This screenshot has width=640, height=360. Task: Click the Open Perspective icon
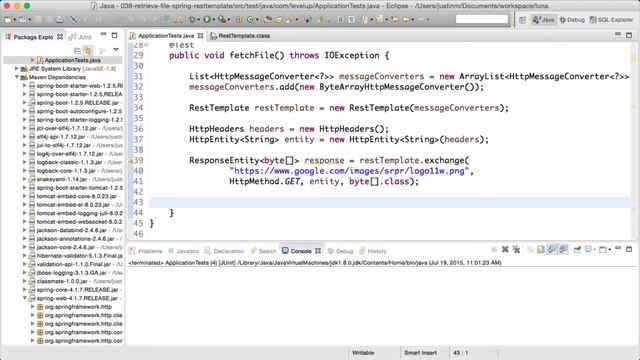tap(522, 20)
